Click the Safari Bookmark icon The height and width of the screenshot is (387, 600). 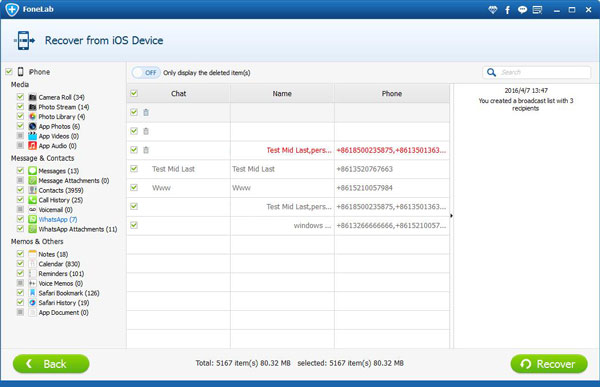[x=33, y=293]
